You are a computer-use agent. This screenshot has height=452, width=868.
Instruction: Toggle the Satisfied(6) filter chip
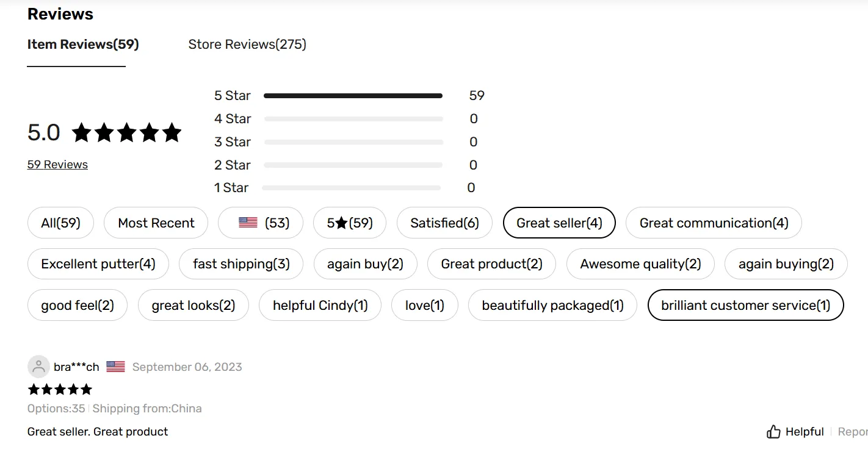[x=444, y=223]
